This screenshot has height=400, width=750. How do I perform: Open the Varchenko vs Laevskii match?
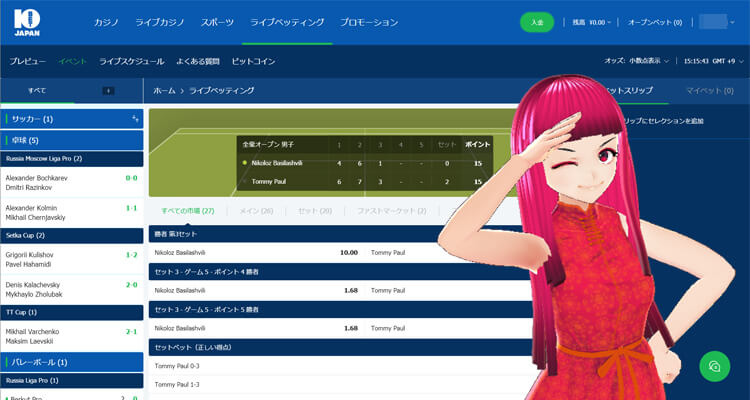tap(72, 336)
